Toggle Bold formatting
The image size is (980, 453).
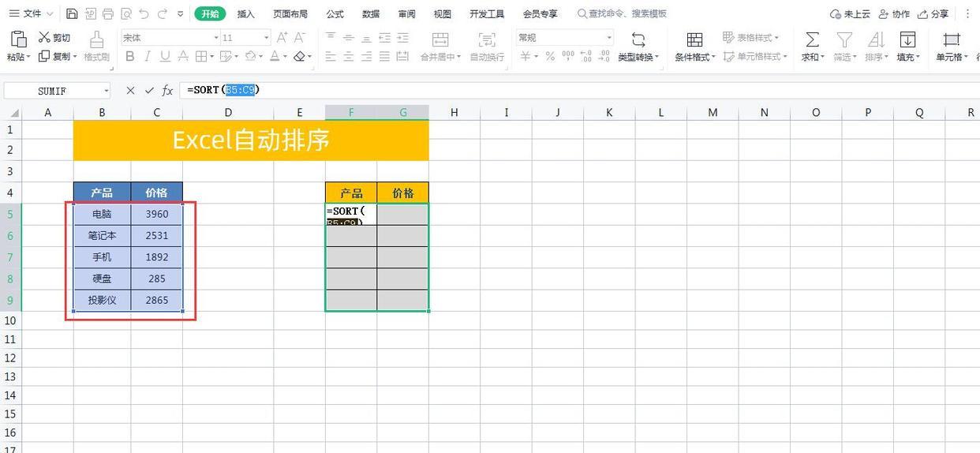tap(129, 56)
